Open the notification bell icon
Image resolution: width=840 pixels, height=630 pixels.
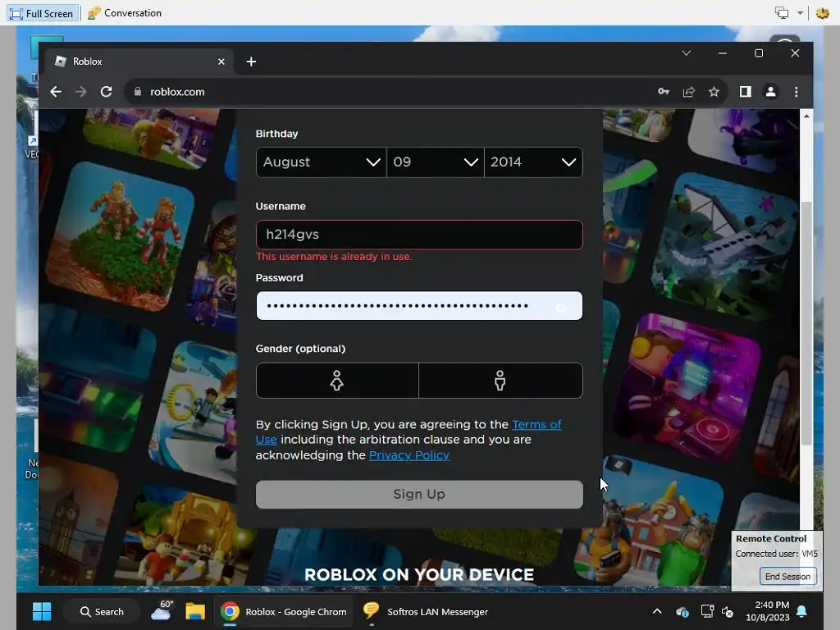tap(802, 611)
